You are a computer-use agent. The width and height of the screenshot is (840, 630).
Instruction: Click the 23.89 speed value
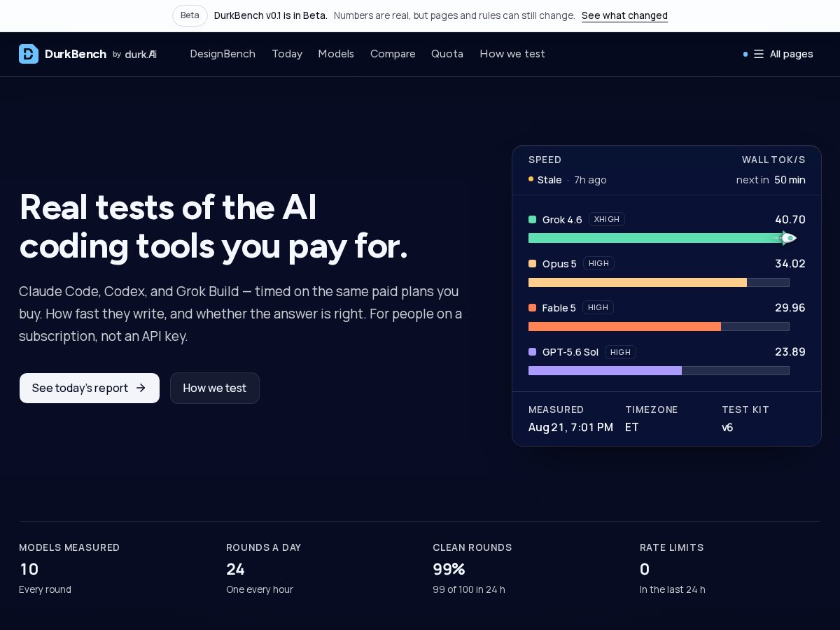790,351
